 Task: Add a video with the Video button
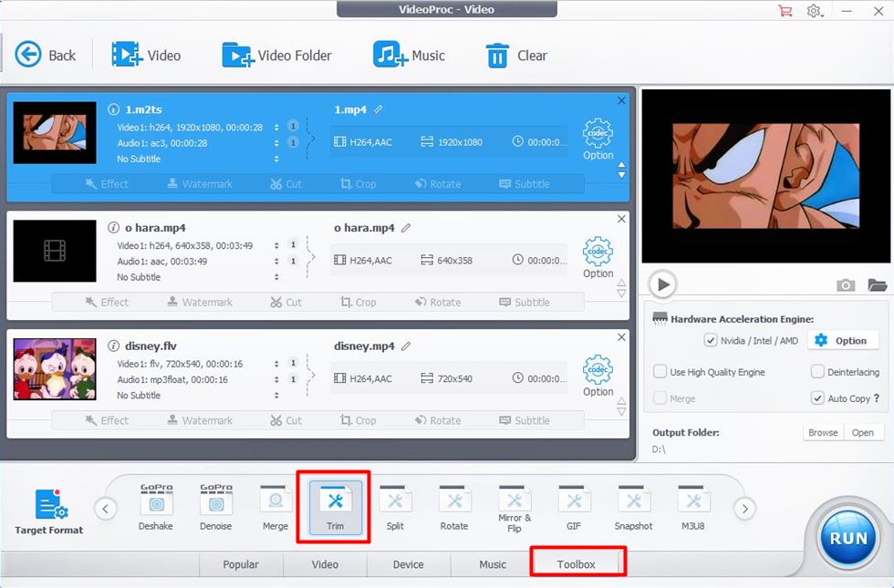click(146, 56)
